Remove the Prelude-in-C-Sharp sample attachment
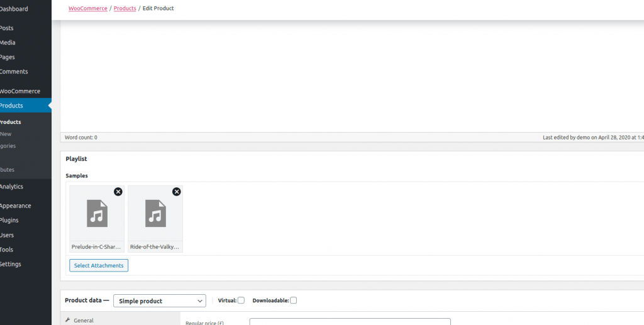644x325 pixels. (118, 192)
